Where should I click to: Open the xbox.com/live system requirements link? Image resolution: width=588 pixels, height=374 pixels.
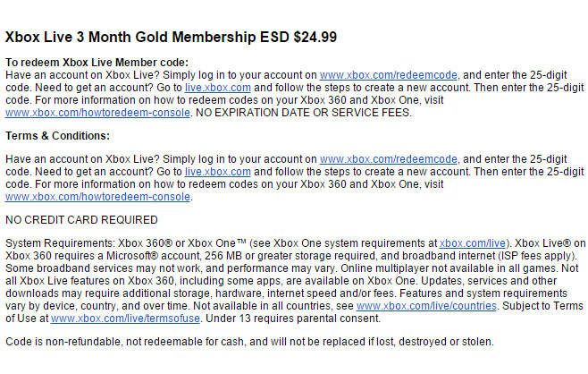pos(472,243)
